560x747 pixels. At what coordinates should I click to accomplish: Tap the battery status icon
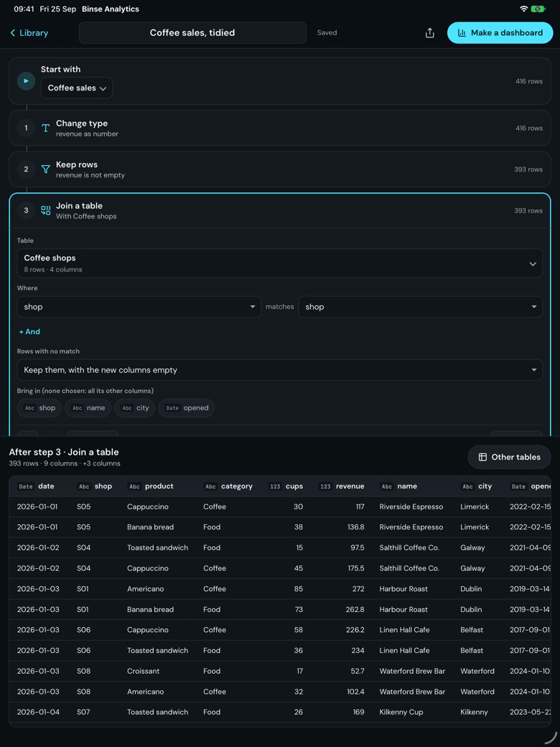pos(538,9)
